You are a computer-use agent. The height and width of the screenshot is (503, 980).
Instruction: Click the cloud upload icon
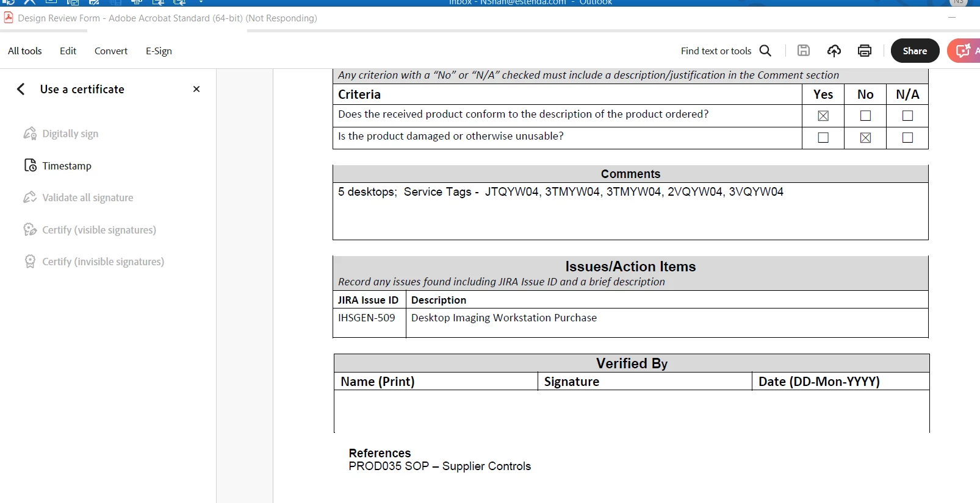point(834,51)
